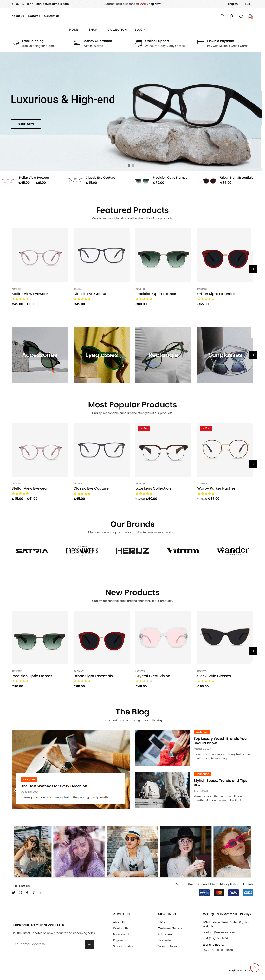
Task: Click the newsletter email address field
Action: (x=48, y=944)
